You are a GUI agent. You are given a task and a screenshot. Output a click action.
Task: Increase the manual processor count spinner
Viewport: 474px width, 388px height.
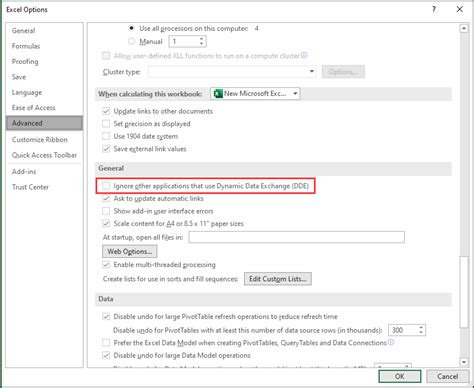201,39
